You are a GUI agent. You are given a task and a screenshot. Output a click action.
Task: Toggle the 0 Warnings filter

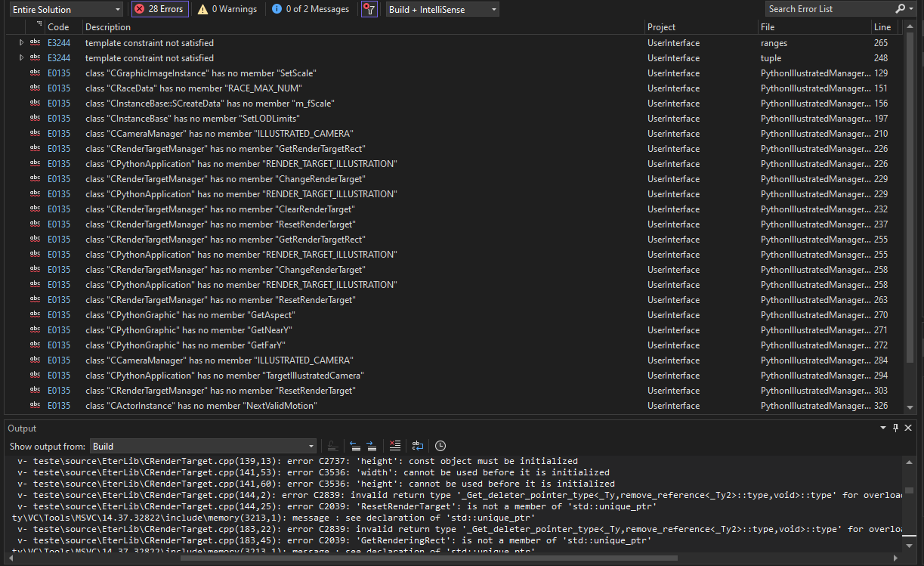click(227, 9)
